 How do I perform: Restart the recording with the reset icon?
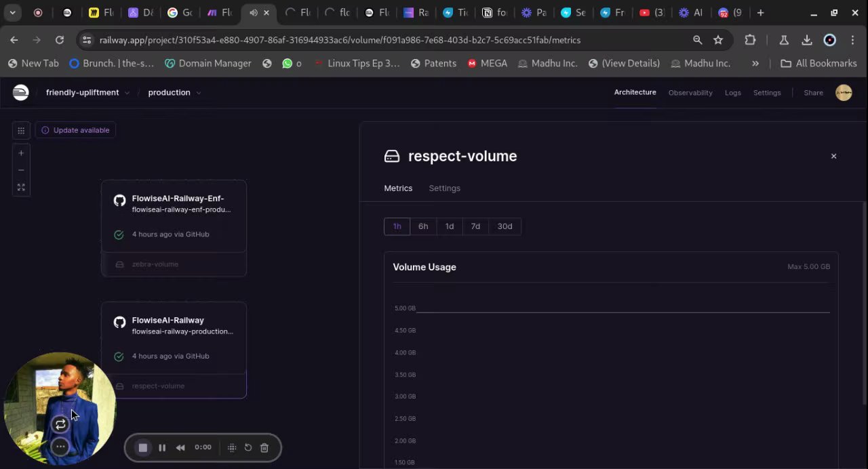click(248, 447)
